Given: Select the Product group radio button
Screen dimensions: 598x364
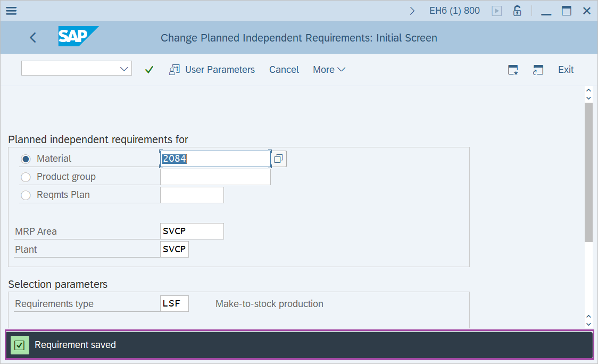Looking at the screenshot, I should pos(26,177).
